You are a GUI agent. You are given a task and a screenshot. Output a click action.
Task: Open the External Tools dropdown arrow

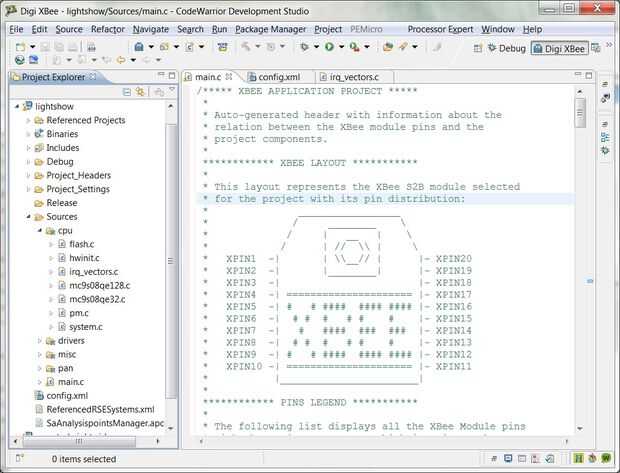(x=367, y=47)
